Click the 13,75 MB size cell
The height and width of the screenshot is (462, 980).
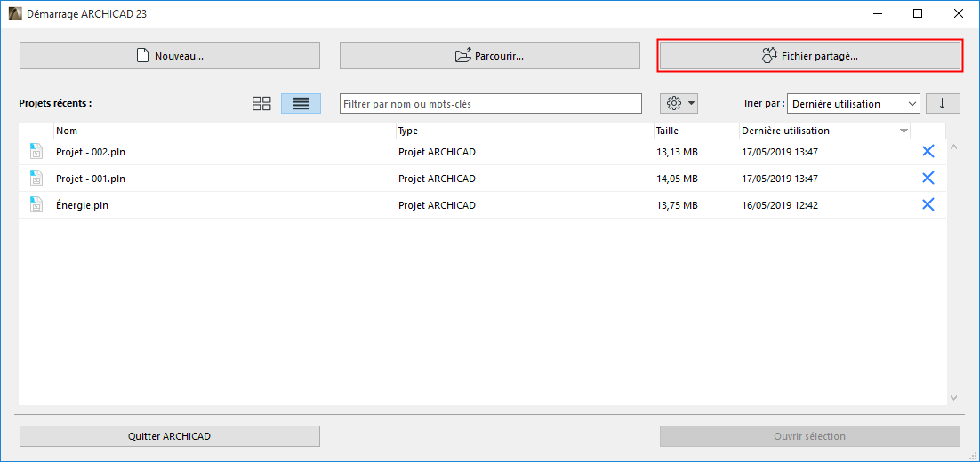tap(677, 205)
